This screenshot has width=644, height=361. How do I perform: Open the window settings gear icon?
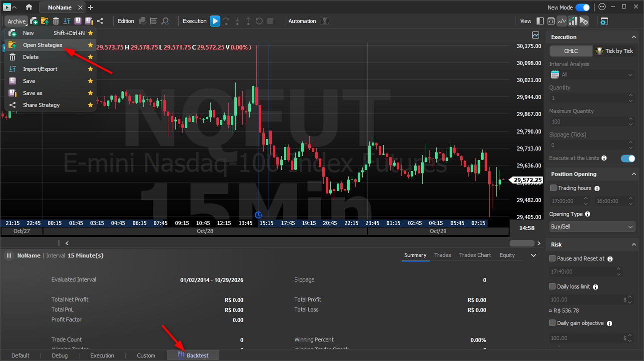pyautogui.click(x=604, y=21)
